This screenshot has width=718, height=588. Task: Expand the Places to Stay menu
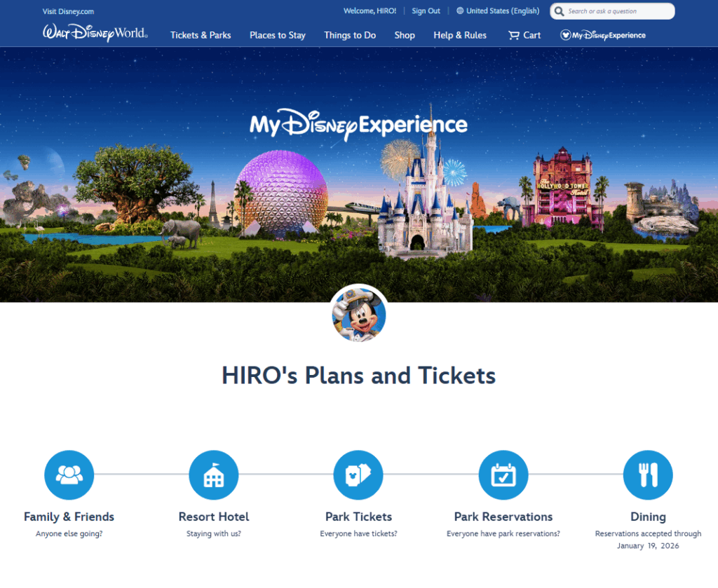[x=278, y=35]
